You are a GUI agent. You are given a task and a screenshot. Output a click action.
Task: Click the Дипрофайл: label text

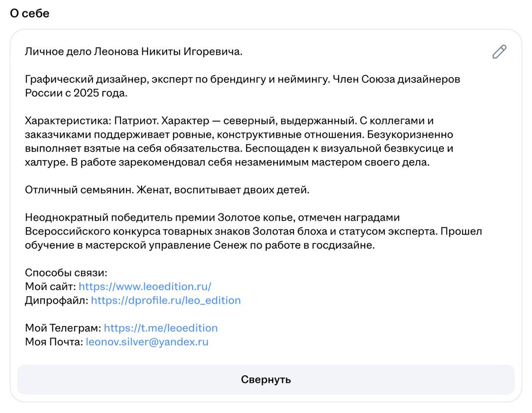click(57, 300)
